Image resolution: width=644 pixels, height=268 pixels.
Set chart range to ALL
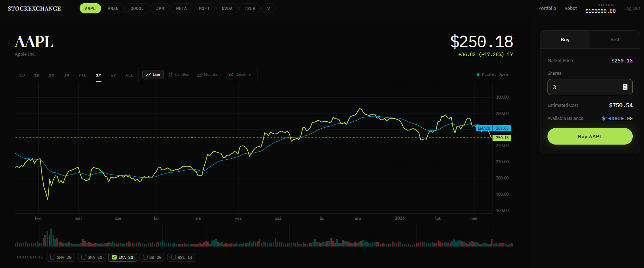coord(129,75)
